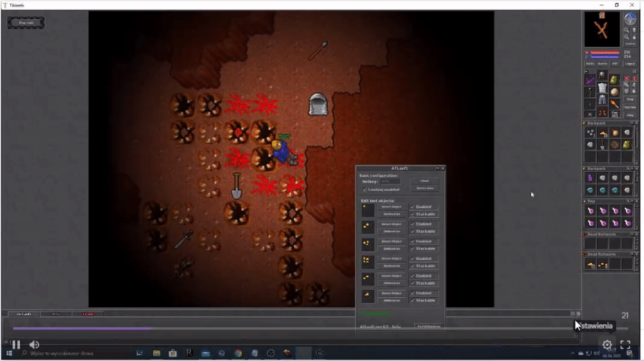The height and width of the screenshot is (361, 644).
Task: Minimize the ATLsoft window
Action: point(437,168)
